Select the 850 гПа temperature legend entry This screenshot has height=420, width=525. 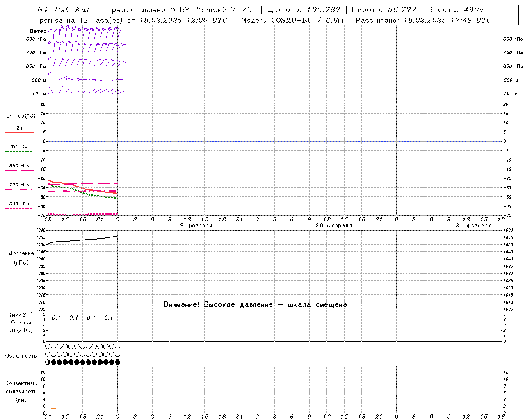[19, 167]
